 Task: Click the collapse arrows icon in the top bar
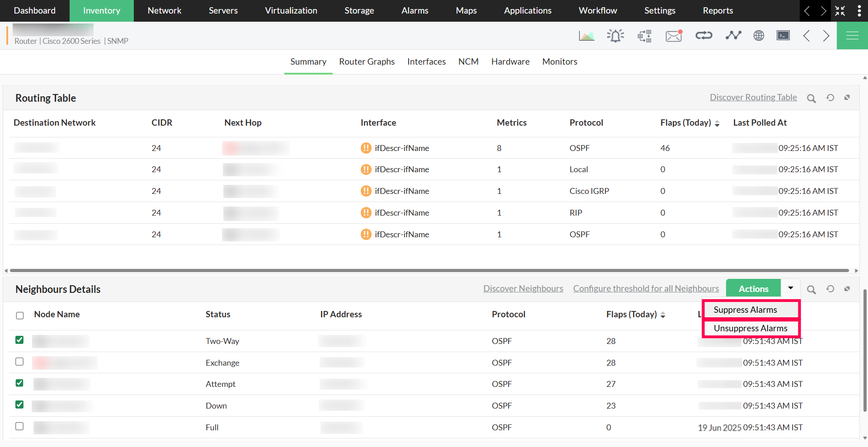coord(840,11)
